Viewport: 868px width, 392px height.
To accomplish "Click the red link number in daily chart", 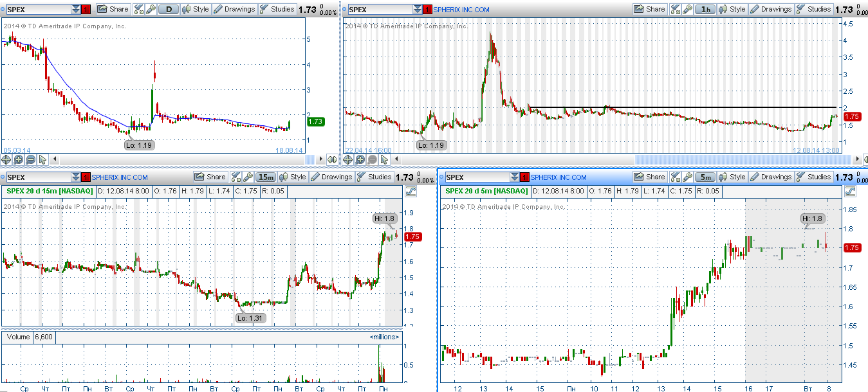I will point(86,10).
